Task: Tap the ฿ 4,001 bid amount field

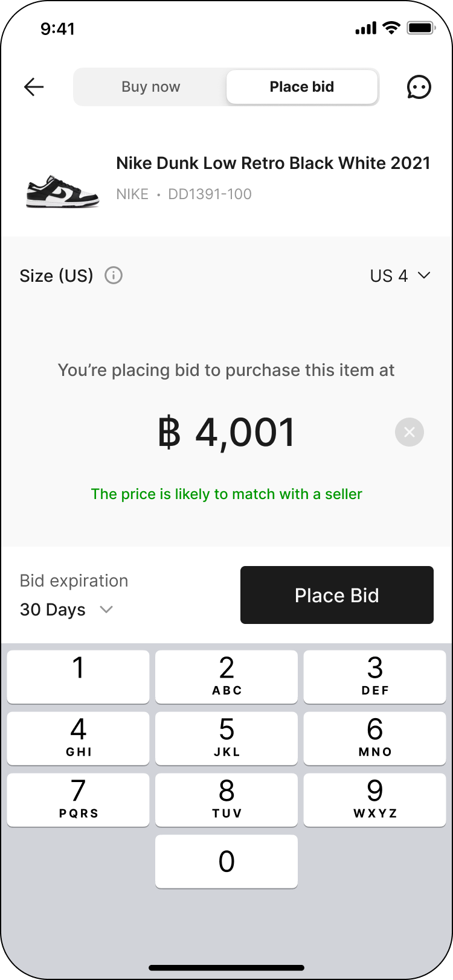Action: 226,433
